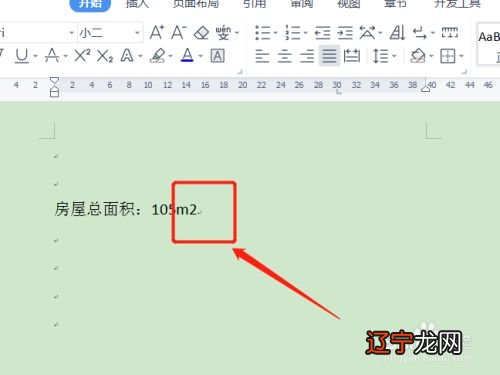
Task: Expand the underline style dropdown arrow
Action: [35, 56]
